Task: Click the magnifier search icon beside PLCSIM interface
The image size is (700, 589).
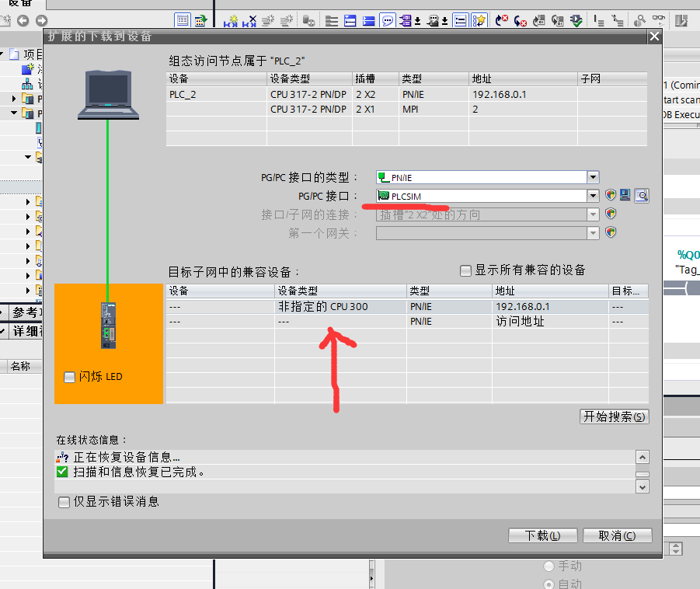Action: click(x=642, y=196)
